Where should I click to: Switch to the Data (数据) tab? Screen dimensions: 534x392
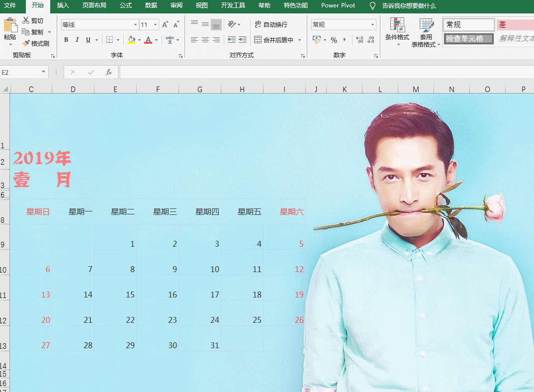pyautogui.click(x=151, y=5)
